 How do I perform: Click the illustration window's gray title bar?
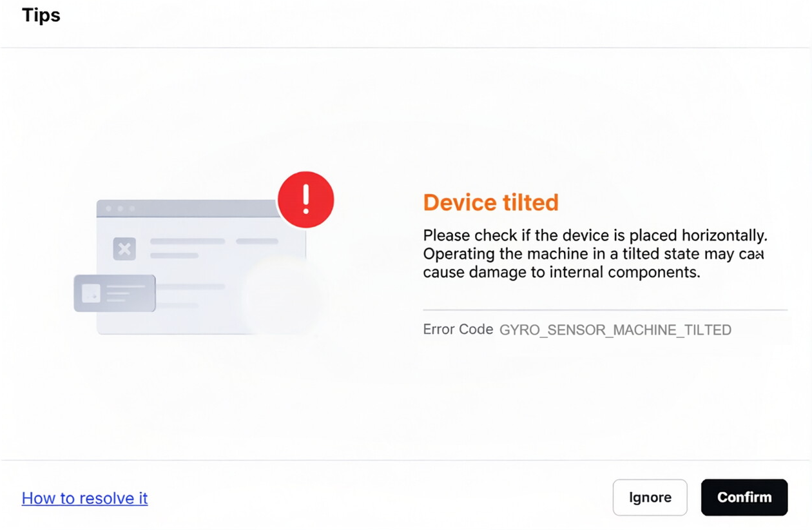[x=187, y=208]
